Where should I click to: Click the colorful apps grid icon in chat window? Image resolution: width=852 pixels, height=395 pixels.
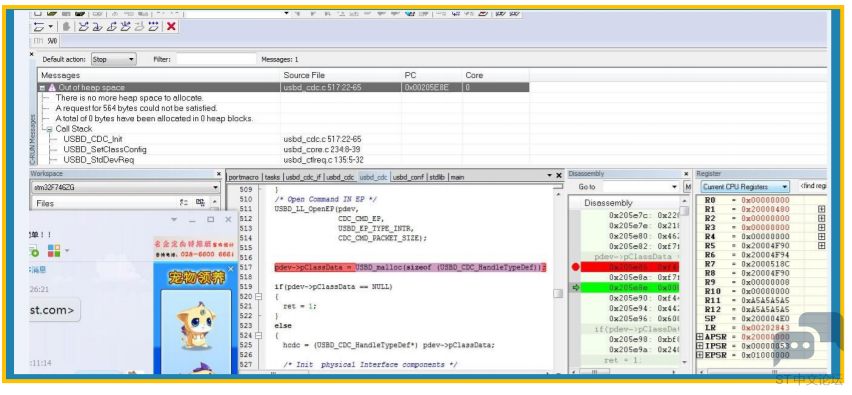click(54, 251)
